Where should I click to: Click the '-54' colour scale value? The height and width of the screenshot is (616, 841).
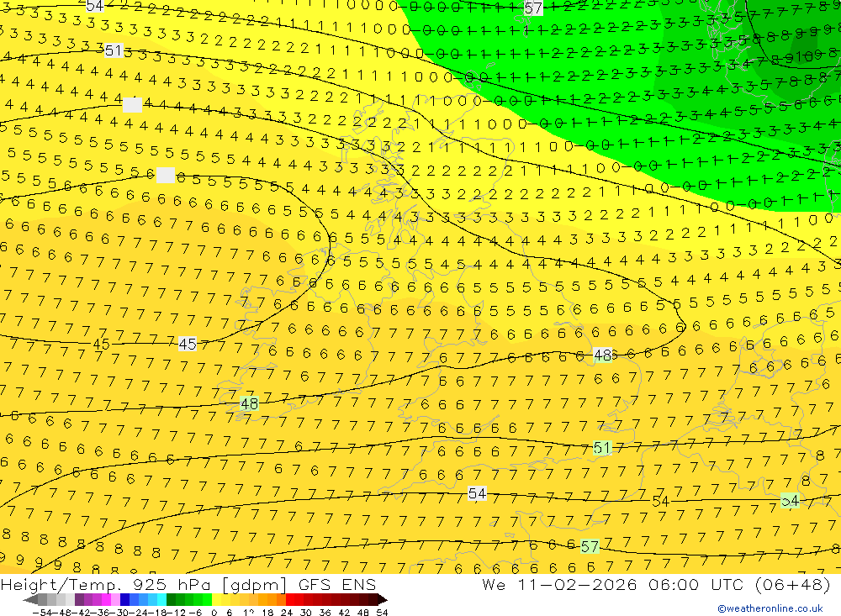pyautogui.click(x=42, y=613)
